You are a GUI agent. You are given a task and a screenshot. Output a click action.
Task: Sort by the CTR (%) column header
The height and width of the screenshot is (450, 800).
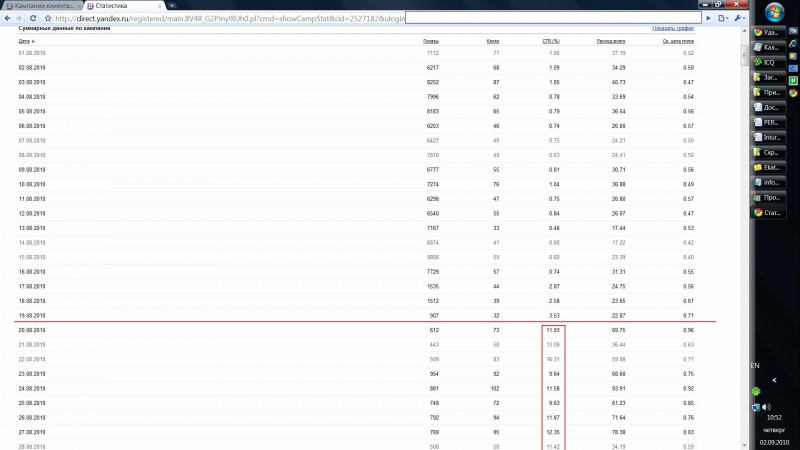pos(551,41)
